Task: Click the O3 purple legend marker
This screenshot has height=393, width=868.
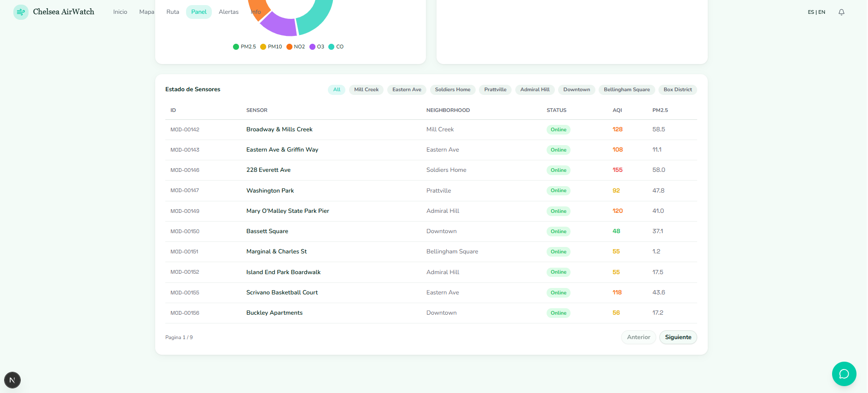Action: pos(312,47)
